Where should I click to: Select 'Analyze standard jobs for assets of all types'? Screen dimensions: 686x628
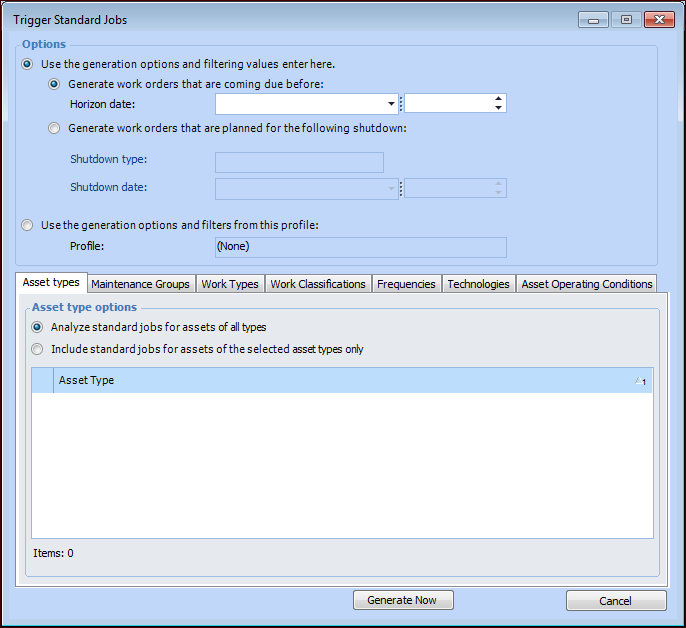[x=38, y=327]
